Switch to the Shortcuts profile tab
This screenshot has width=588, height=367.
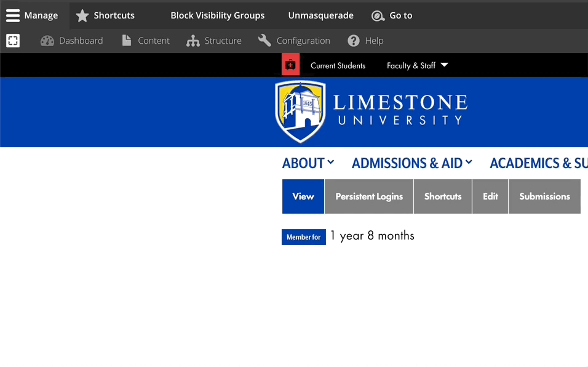443,196
